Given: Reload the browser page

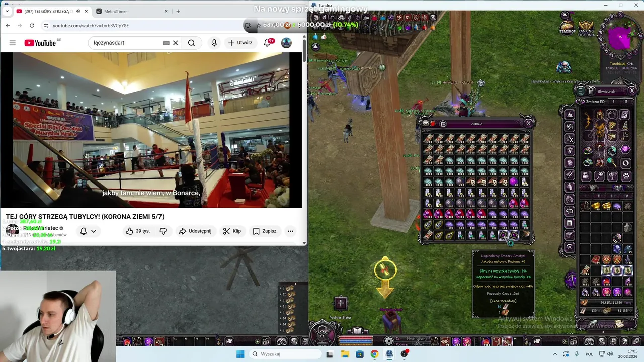Looking at the screenshot, I should [x=32, y=25].
